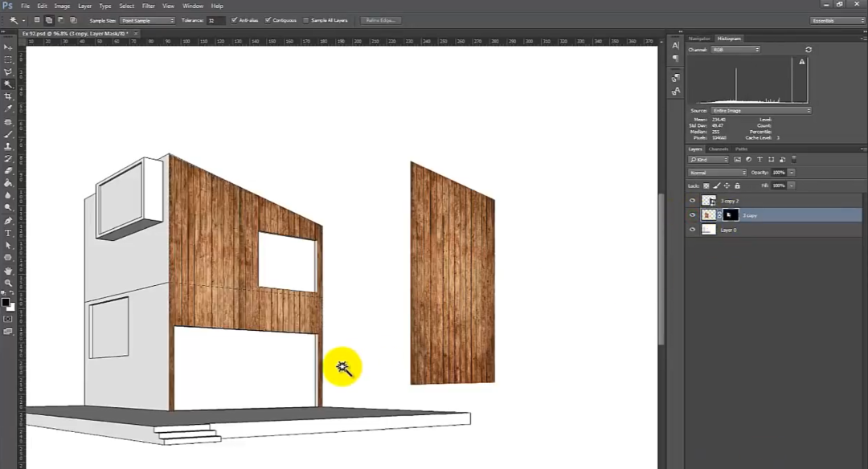Choose the Lasso tool
Screen dimensions: 868x469
click(x=9, y=71)
